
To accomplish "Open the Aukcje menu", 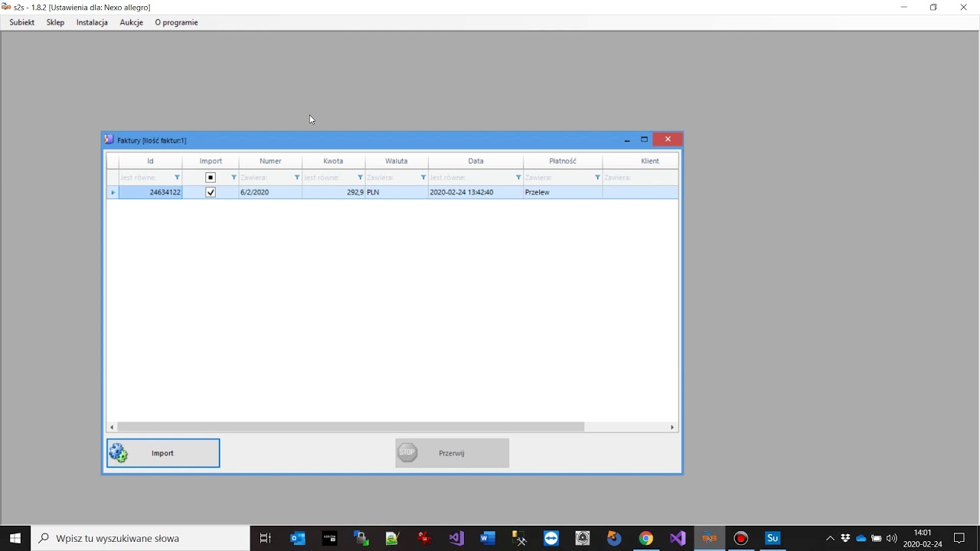I will (132, 22).
